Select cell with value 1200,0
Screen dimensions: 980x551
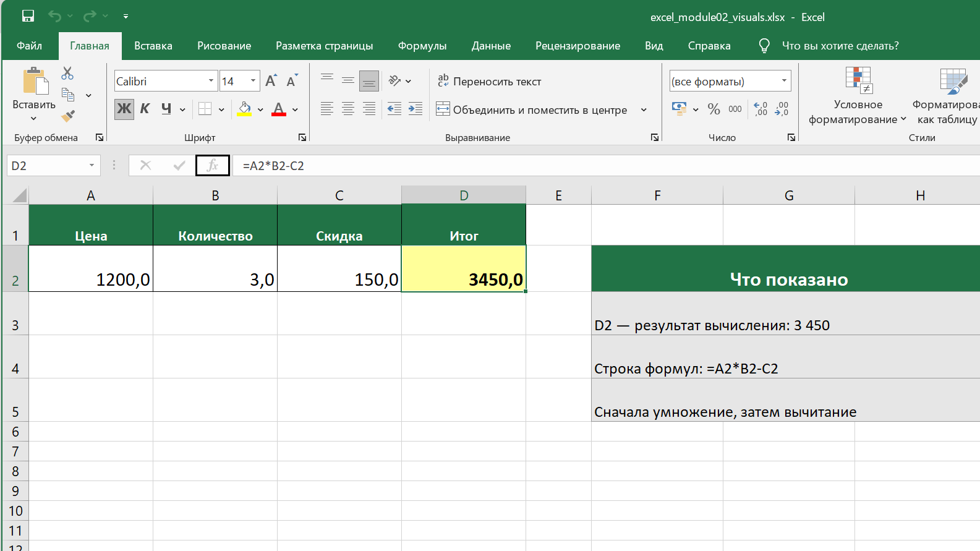point(91,268)
